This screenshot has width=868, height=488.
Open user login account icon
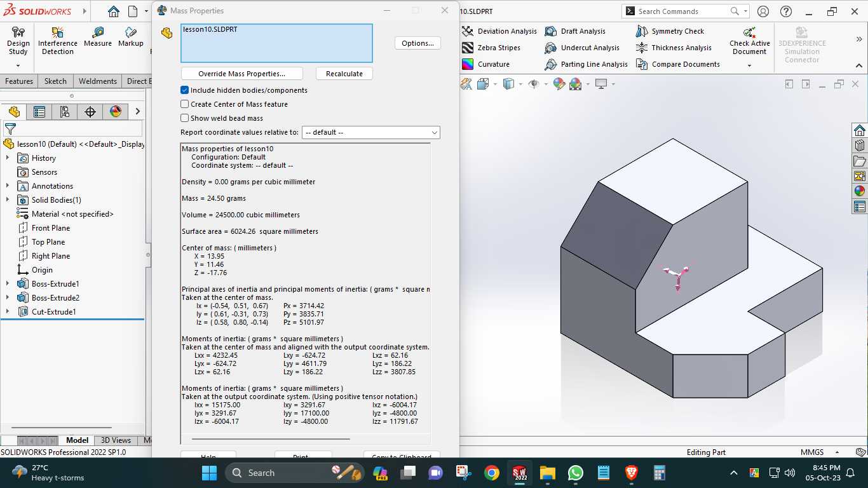763,11
